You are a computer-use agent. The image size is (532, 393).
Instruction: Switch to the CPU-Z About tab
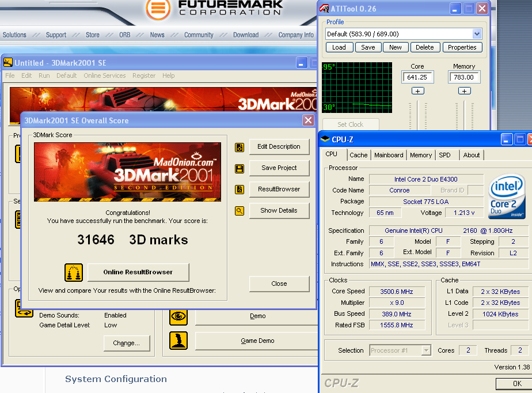472,155
